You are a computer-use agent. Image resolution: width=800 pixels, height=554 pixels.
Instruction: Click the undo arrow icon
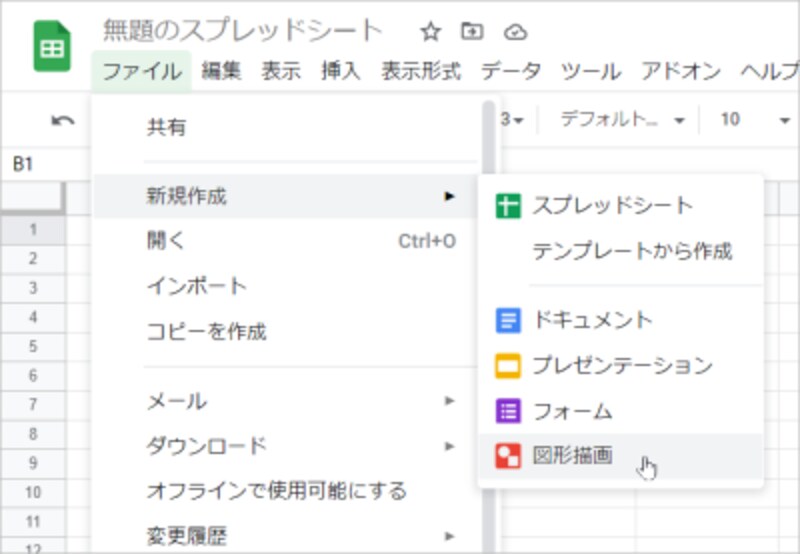point(63,120)
